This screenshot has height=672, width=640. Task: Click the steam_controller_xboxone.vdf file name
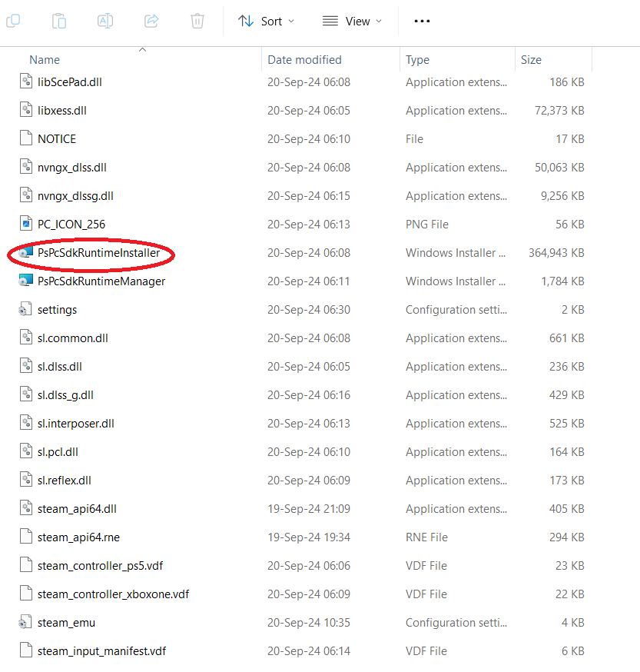click(x=114, y=594)
